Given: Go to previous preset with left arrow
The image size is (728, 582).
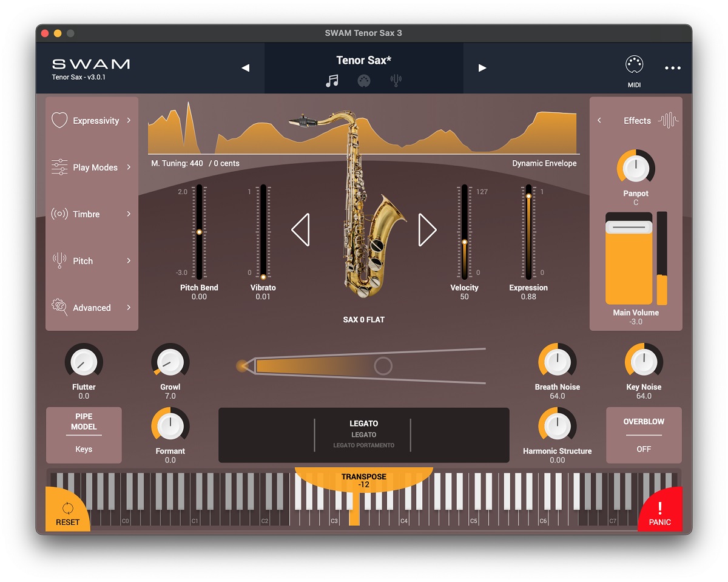Looking at the screenshot, I should tap(246, 68).
